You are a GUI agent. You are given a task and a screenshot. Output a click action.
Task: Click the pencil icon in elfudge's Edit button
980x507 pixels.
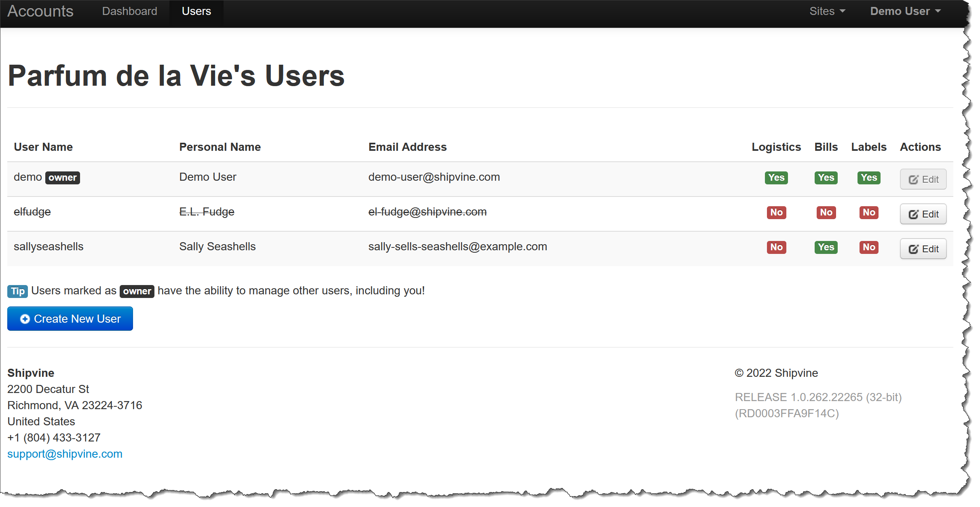coord(913,214)
